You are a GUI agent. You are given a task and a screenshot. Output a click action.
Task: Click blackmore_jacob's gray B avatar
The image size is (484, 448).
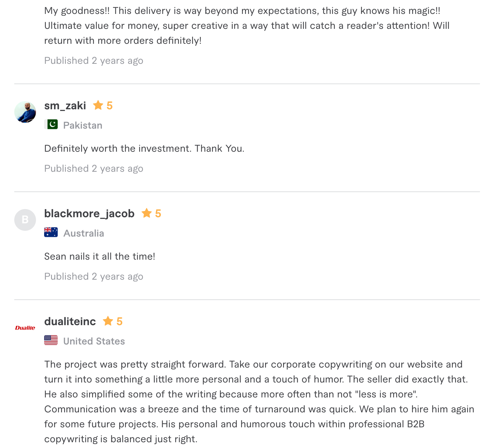[25, 220]
